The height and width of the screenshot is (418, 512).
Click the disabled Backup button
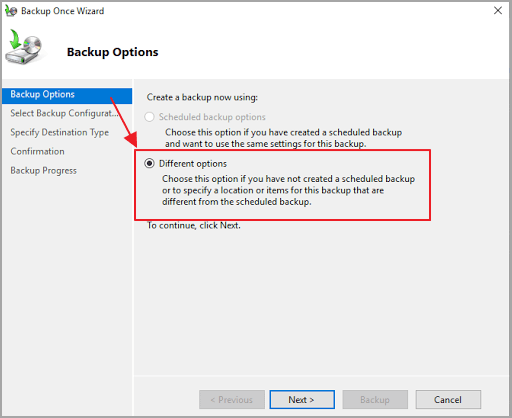[x=375, y=399]
